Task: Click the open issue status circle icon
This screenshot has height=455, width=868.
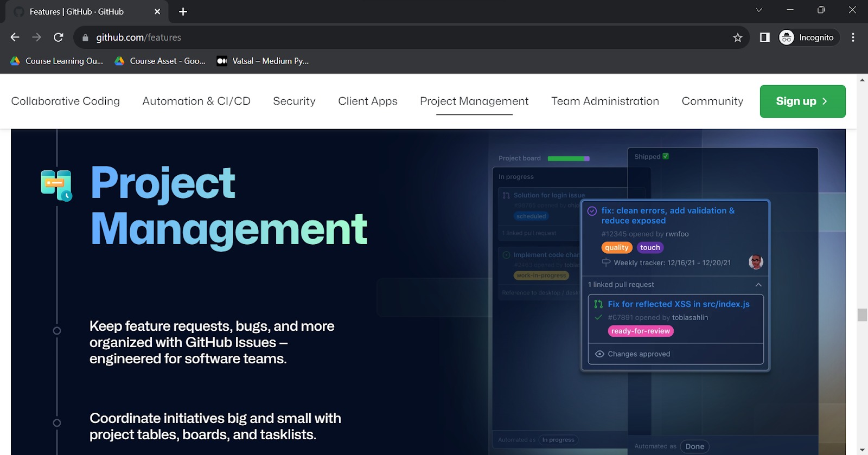Action: tap(592, 211)
